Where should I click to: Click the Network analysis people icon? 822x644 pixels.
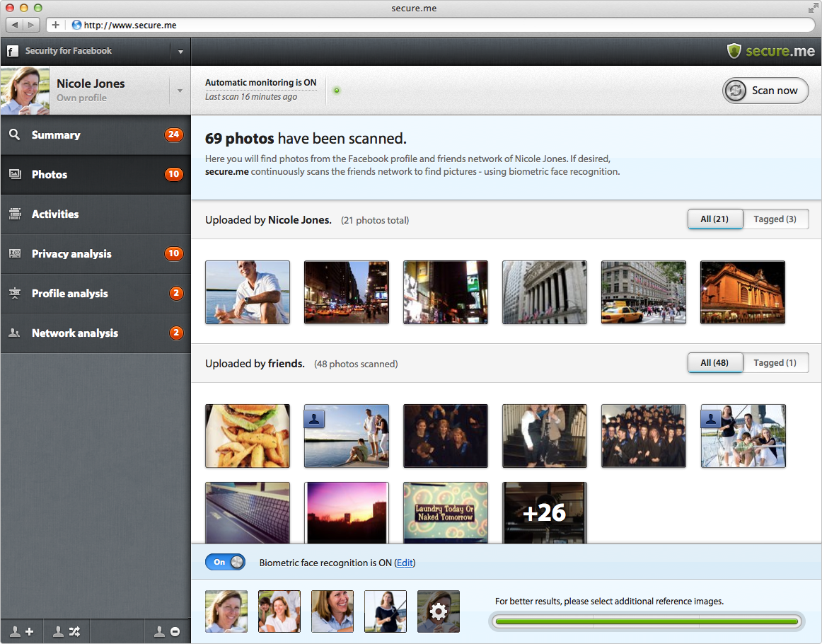pos(15,333)
